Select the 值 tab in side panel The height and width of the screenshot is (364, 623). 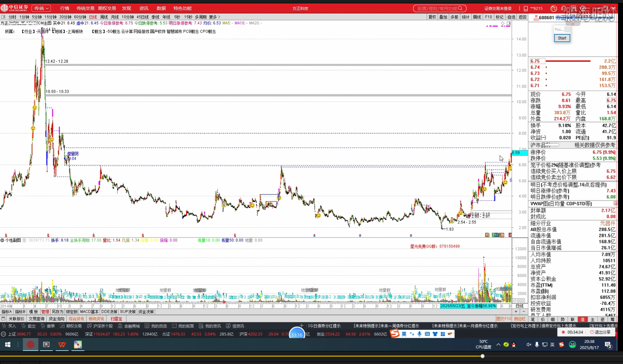click(x=583, y=319)
